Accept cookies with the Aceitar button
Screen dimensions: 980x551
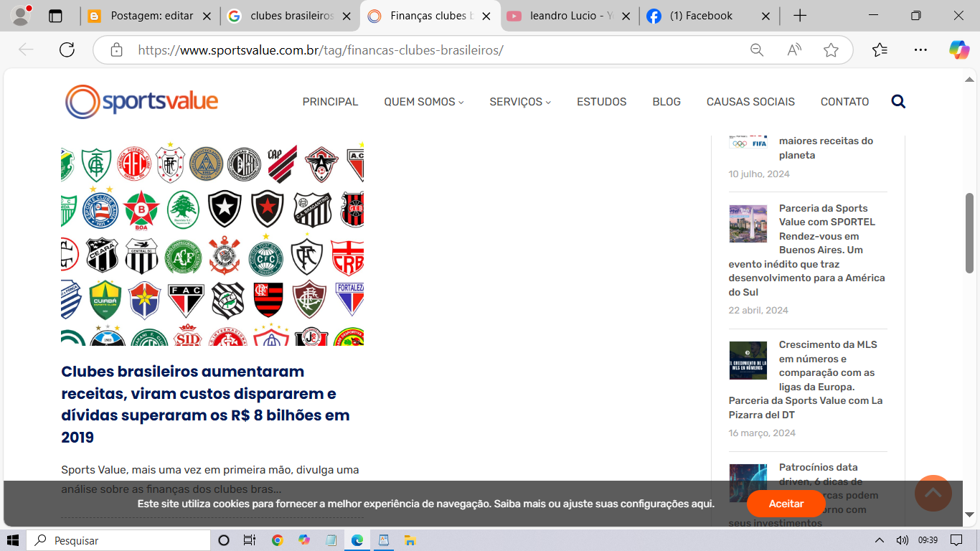(786, 504)
